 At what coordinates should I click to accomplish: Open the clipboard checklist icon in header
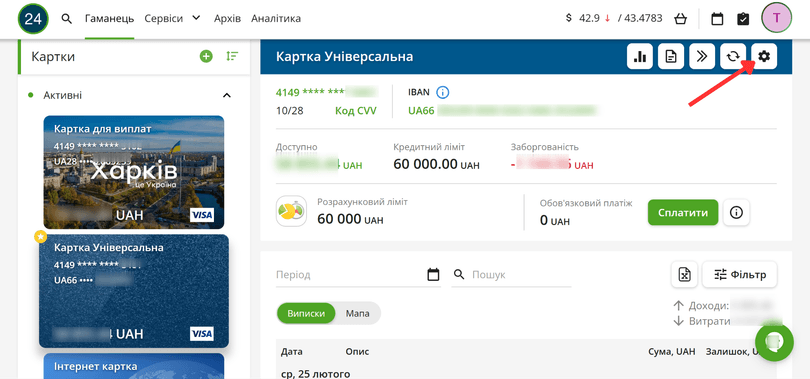pos(743,19)
